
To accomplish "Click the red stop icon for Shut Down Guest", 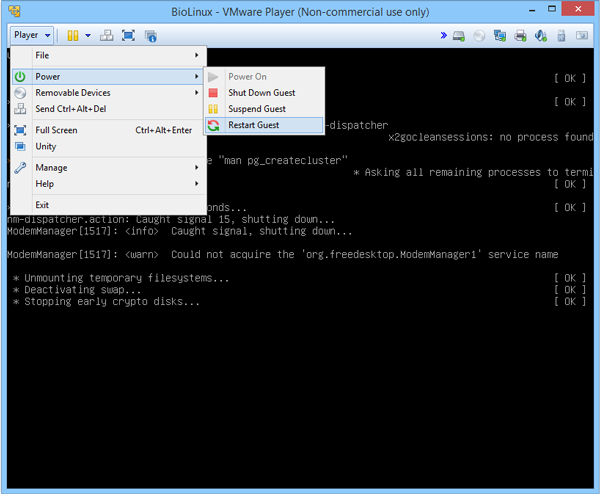I will 213,93.
